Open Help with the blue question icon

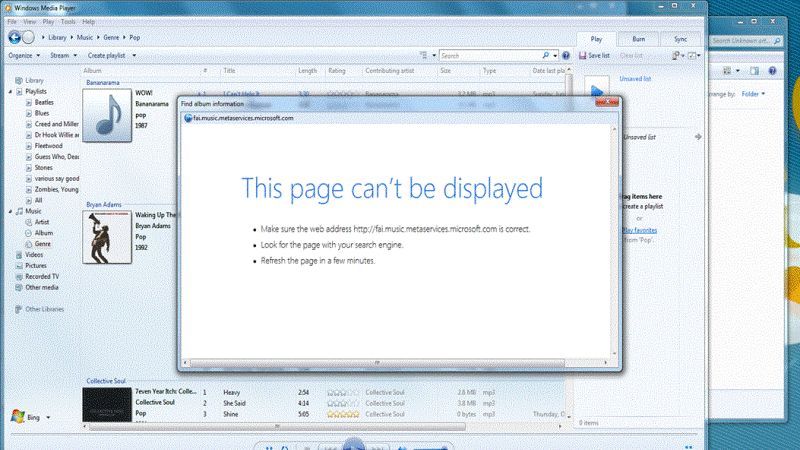pos(566,55)
